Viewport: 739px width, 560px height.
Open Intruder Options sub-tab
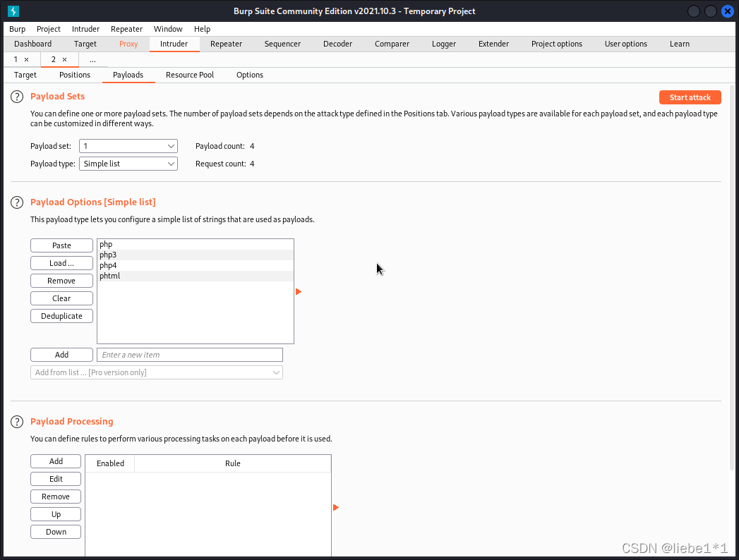(x=250, y=75)
